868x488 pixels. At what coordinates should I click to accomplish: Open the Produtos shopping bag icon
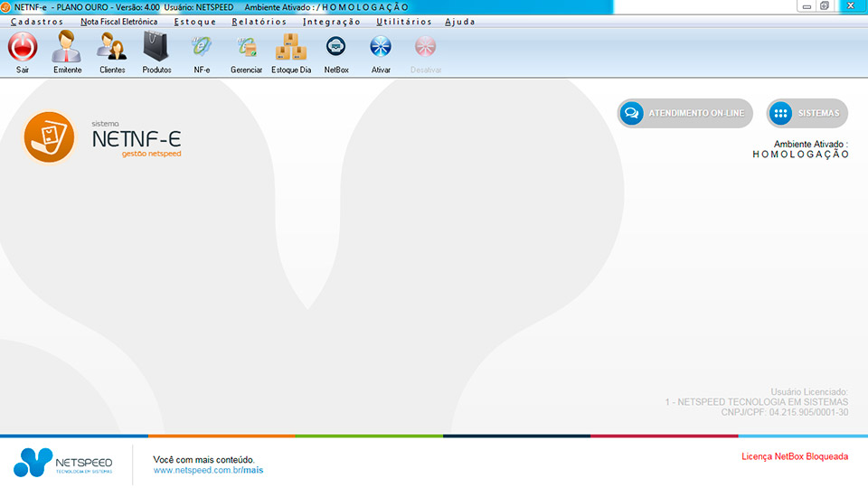[156, 46]
